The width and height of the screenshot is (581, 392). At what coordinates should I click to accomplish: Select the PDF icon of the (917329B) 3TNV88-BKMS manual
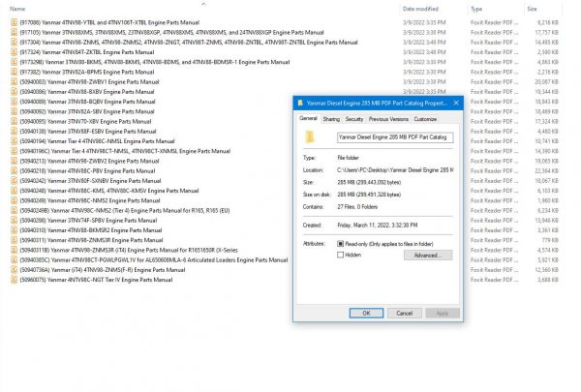(x=15, y=62)
